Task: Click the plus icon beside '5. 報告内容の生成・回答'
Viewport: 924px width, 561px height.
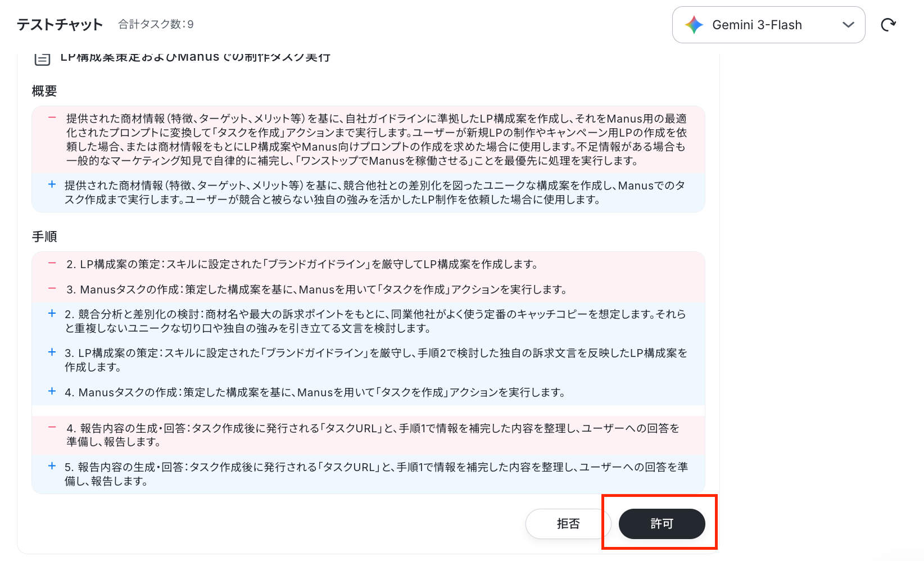Action: (x=52, y=466)
